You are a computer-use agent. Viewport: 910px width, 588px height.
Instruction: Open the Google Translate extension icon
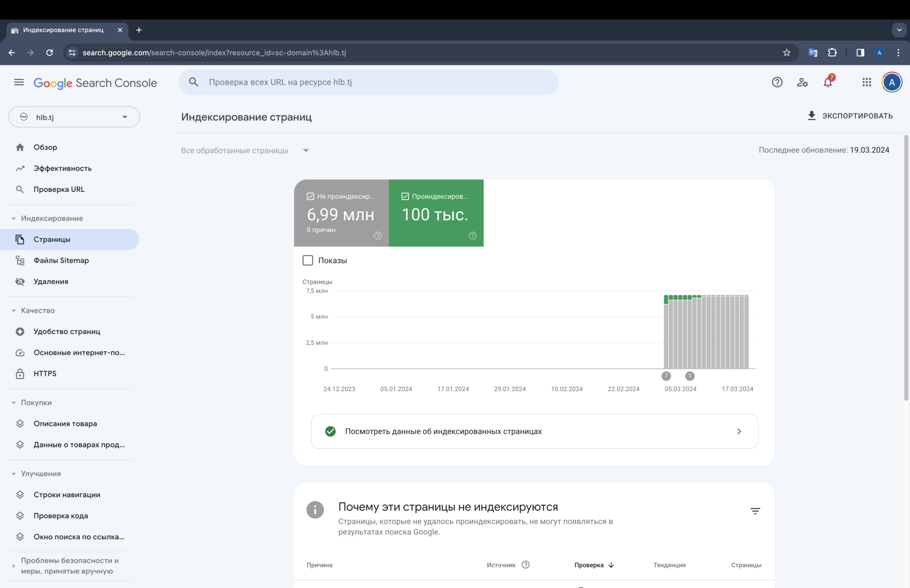[813, 53]
